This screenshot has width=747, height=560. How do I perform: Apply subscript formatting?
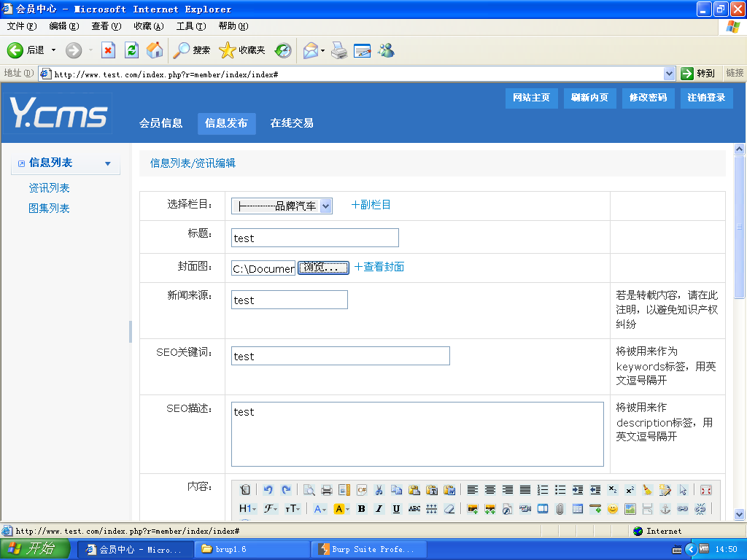coord(613,489)
